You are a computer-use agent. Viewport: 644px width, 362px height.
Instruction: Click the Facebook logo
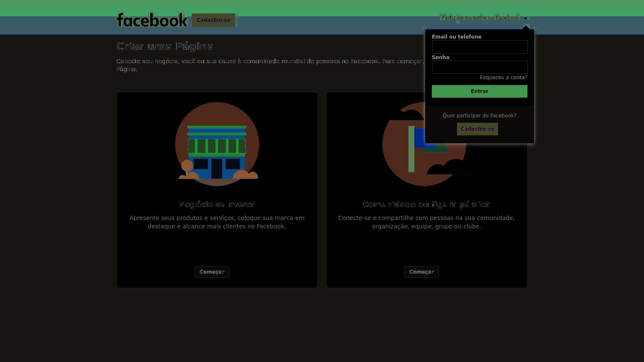pyautogui.click(x=152, y=20)
